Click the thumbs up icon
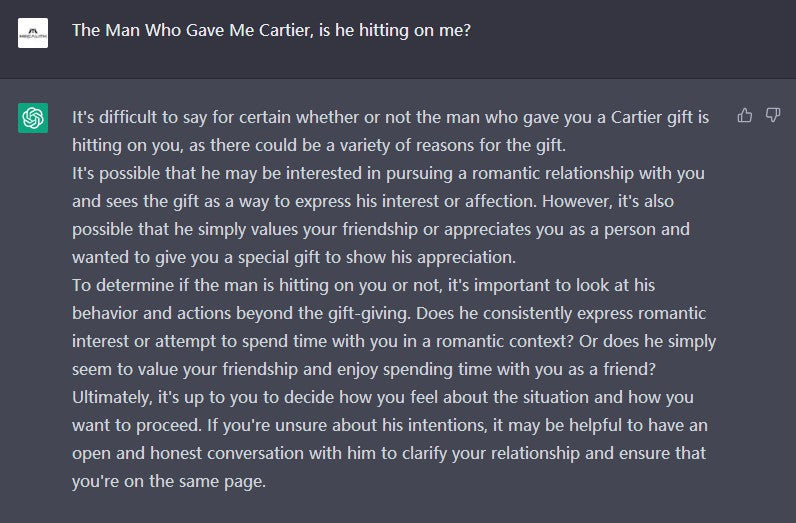Image resolution: width=796 pixels, height=523 pixels. tap(744, 116)
